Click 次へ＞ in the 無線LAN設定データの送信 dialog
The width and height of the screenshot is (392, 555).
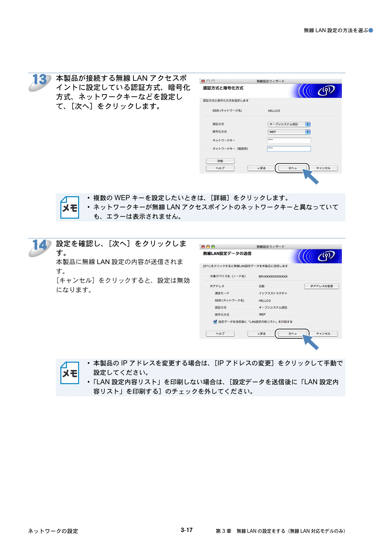click(292, 334)
